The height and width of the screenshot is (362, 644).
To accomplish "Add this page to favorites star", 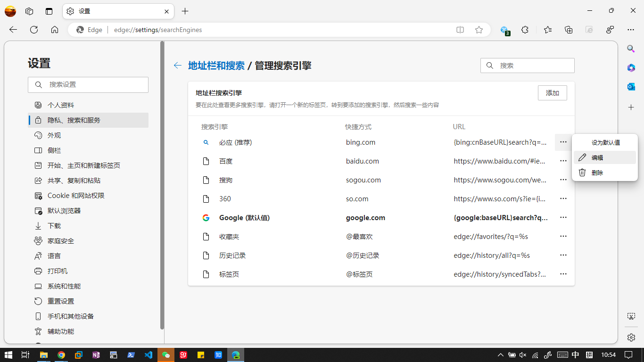I will click(x=479, y=30).
